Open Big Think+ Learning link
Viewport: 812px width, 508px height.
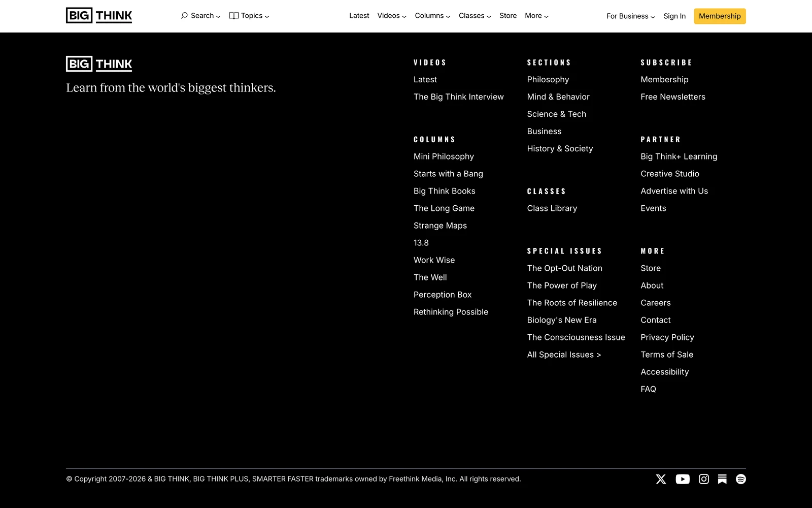point(679,157)
